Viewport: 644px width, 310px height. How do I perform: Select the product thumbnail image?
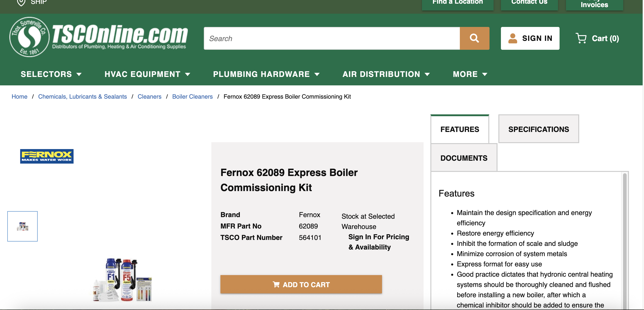click(x=23, y=226)
